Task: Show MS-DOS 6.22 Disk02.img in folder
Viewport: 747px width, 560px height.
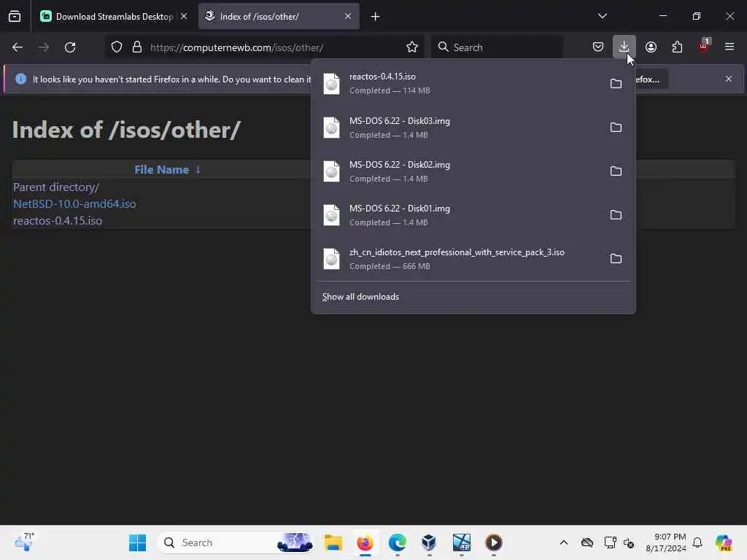Action: pos(616,171)
